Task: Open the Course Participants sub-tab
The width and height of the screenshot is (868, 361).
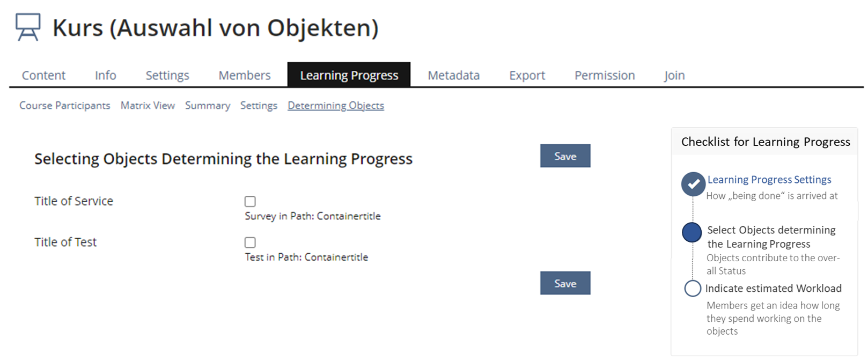Action: click(x=65, y=106)
